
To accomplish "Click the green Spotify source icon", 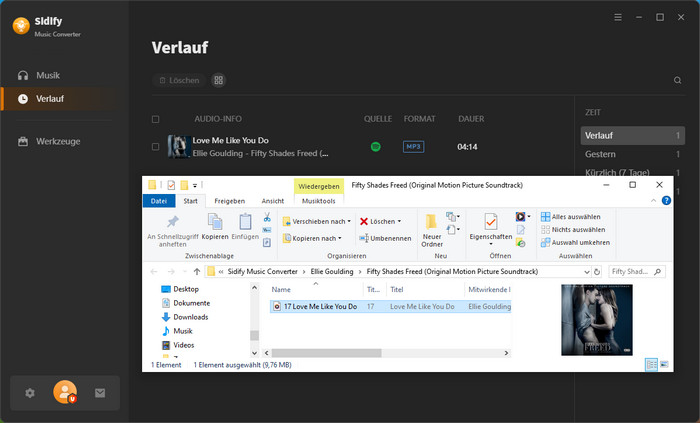I will click(x=376, y=147).
